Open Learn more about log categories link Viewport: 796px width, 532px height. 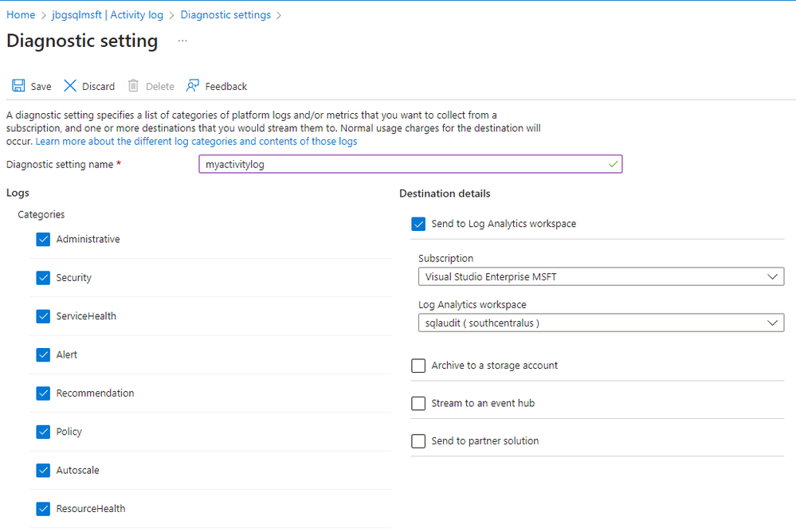(x=196, y=142)
